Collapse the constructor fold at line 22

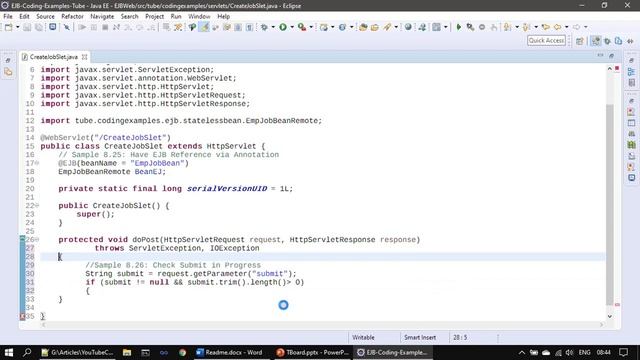(37, 206)
